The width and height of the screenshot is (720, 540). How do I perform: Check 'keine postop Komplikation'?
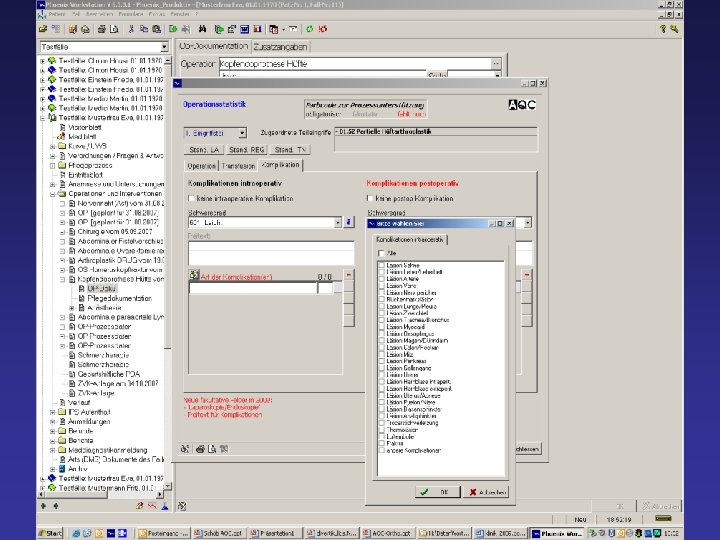click(370, 198)
